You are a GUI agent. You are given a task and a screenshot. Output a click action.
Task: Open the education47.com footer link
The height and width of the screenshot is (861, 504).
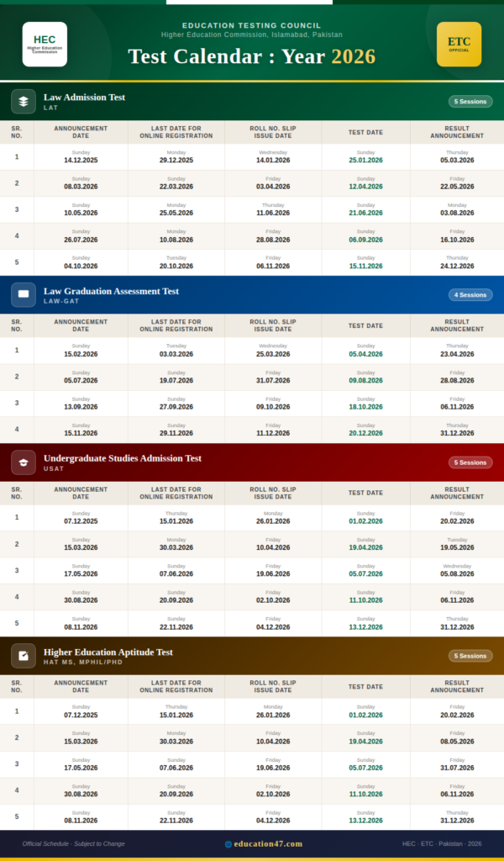(268, 844)
